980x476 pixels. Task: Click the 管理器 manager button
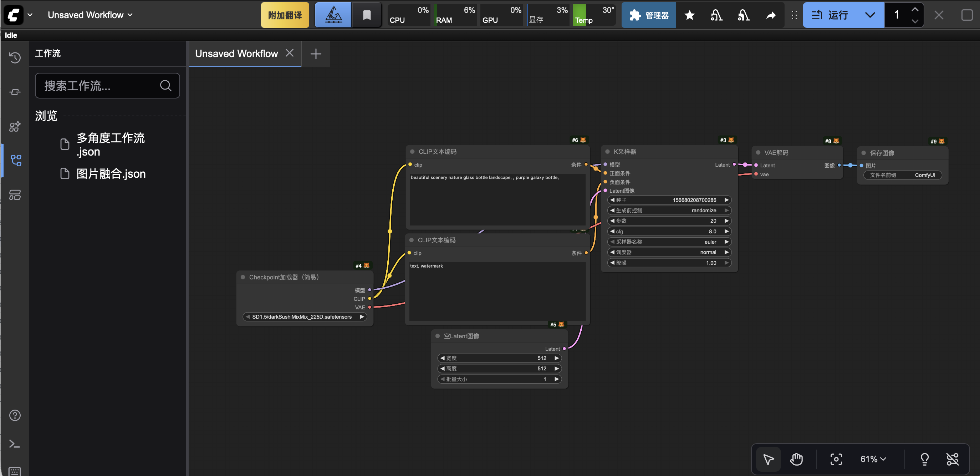[x=649, y=15]
